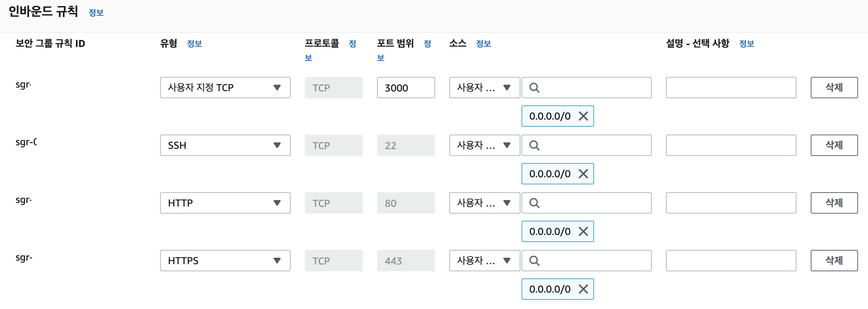Remove the 0.0.0.0/0 source on HTTP rule

583,231
